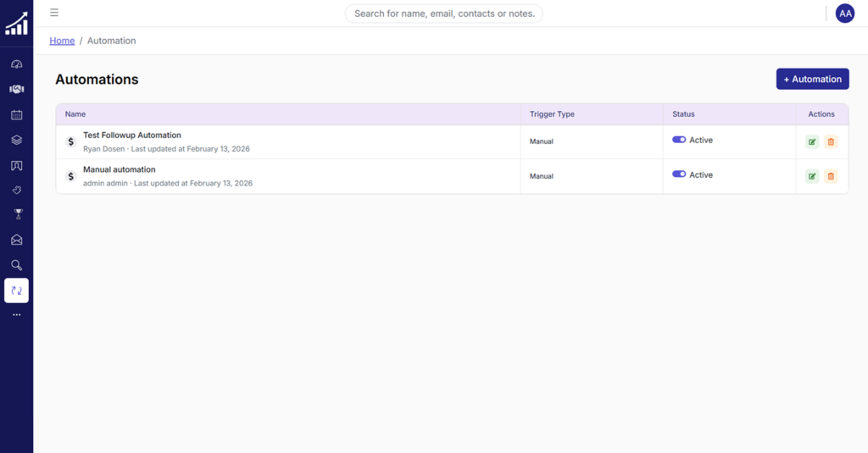Delete the Manual automation row
The image size is (868, 453).
pos(831,176)
